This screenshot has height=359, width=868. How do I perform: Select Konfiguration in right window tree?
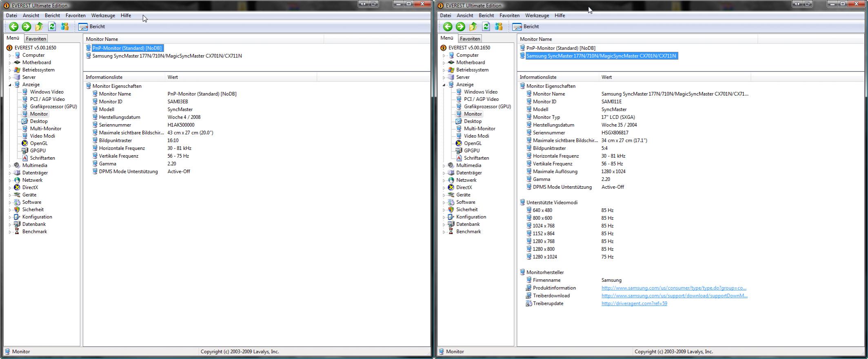click(471, 217)
